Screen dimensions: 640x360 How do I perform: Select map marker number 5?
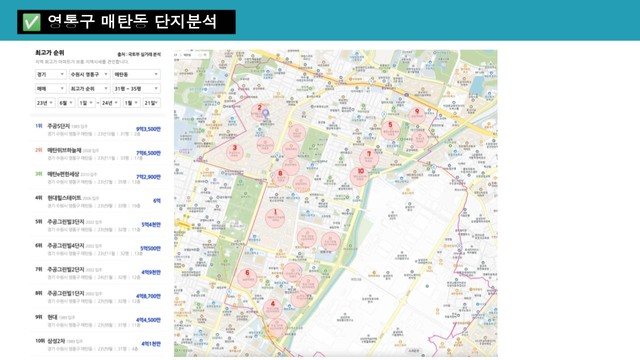(390, 129)
